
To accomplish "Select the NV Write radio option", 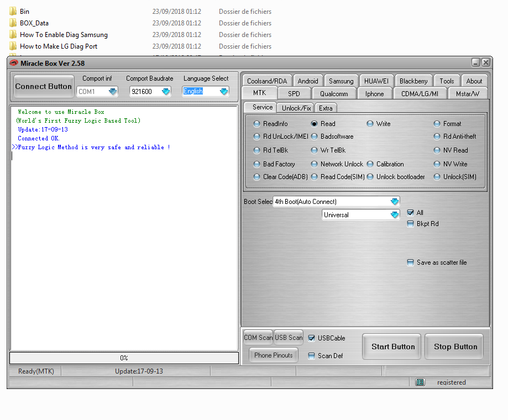I will point(437,164).
